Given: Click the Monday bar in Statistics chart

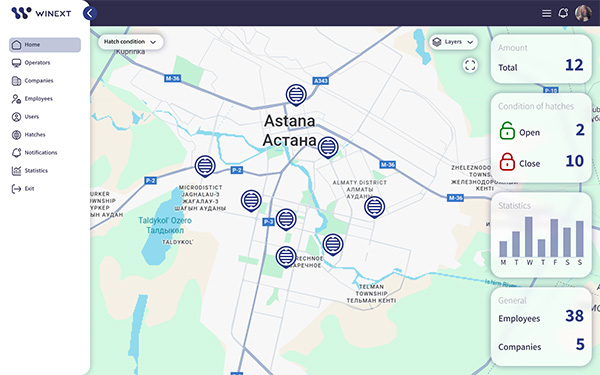Looking at the screenshot, I should (x=503, y=249).
